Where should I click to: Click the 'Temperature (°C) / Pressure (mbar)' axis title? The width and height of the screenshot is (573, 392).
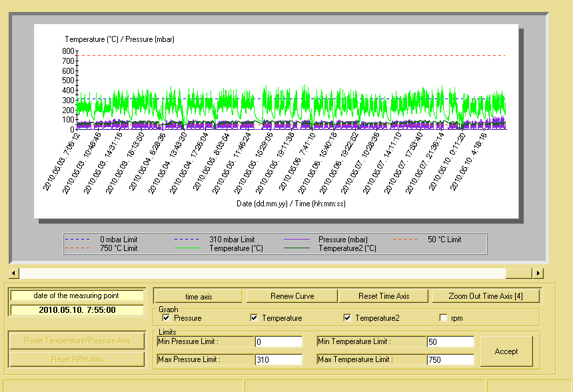[x=119, y=39]
